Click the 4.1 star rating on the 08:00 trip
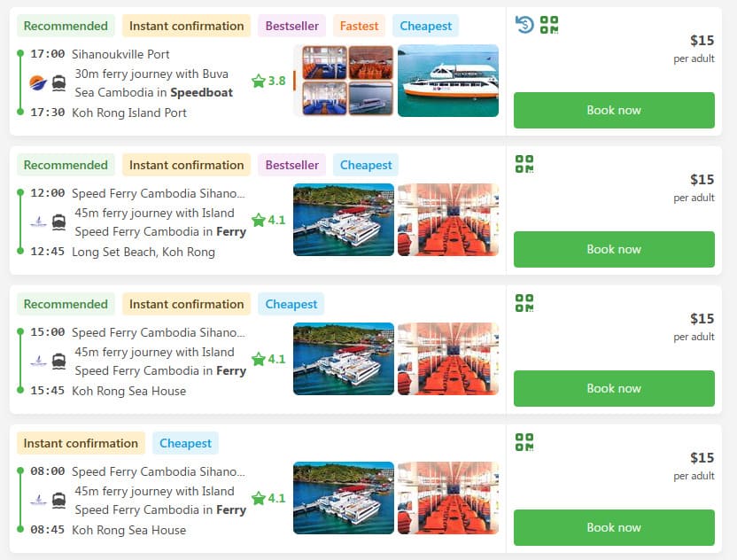This screenshot has height=560, width=737. coord(259,498)
